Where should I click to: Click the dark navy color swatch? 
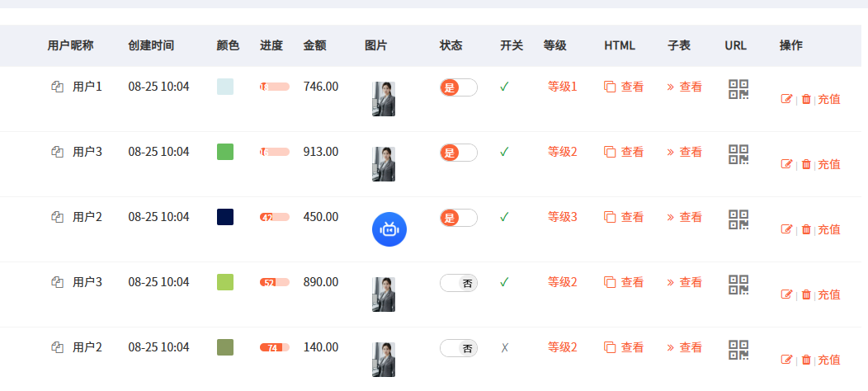point(225,217)
